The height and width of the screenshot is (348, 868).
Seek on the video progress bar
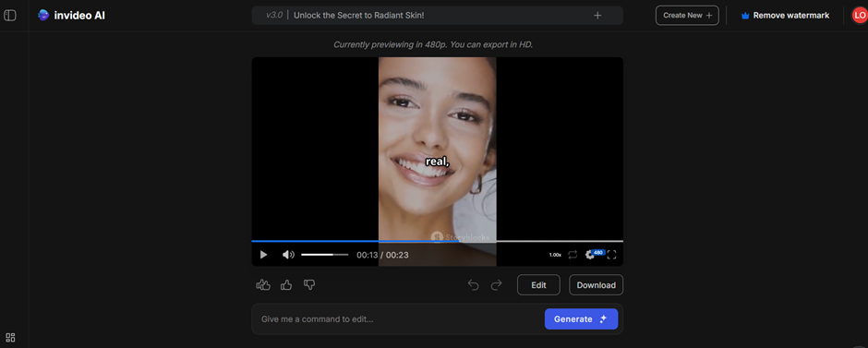[438, 241]
